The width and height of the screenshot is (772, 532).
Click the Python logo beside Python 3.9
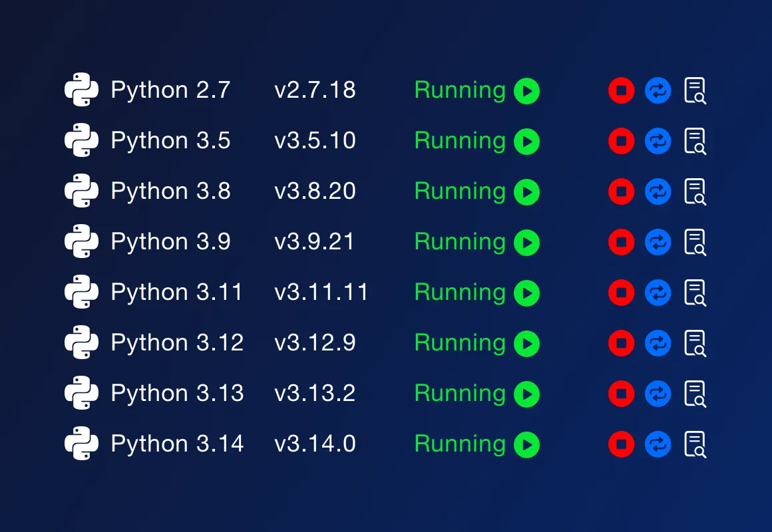coord(82,241)
